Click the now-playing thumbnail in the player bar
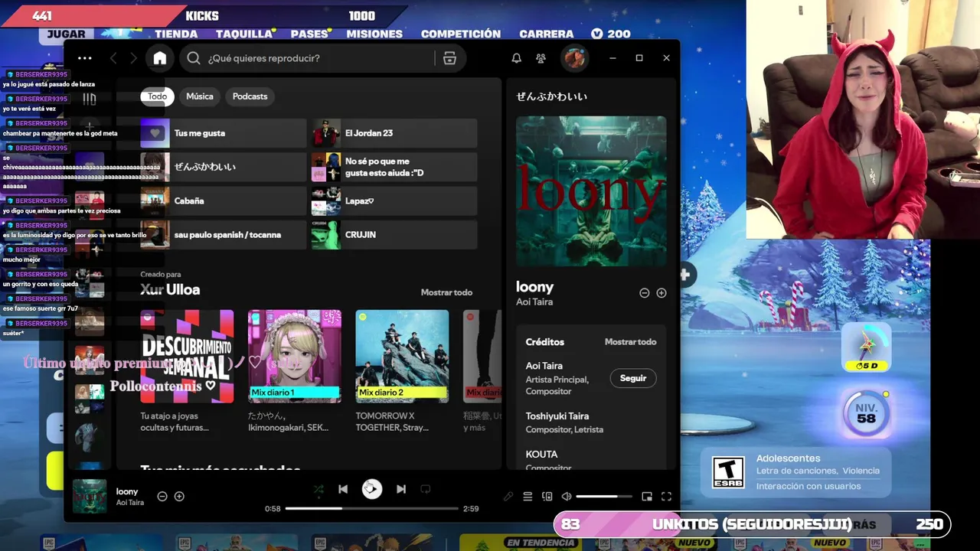This screenshot has width=980, height=551. click(90, 496)
